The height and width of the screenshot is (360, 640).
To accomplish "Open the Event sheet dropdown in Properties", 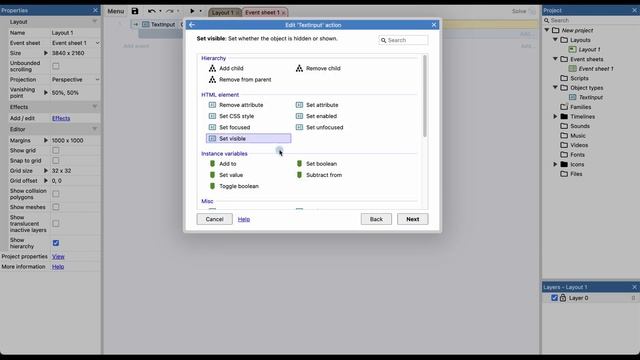I will [75, 43].
